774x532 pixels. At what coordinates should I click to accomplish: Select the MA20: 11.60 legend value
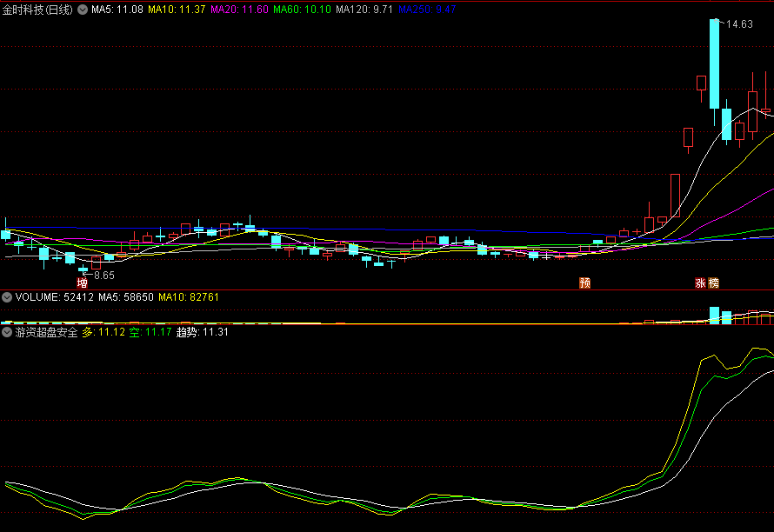[x=239, y=10]
